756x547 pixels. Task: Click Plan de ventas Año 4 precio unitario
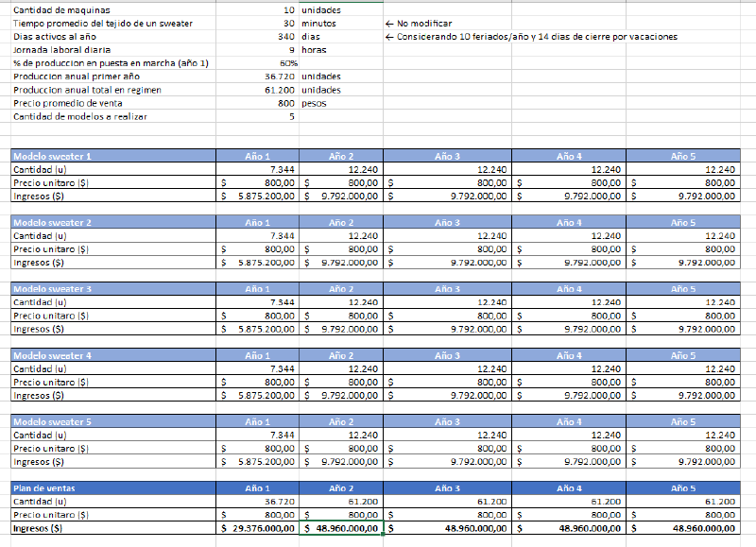(x=569, y=515)
